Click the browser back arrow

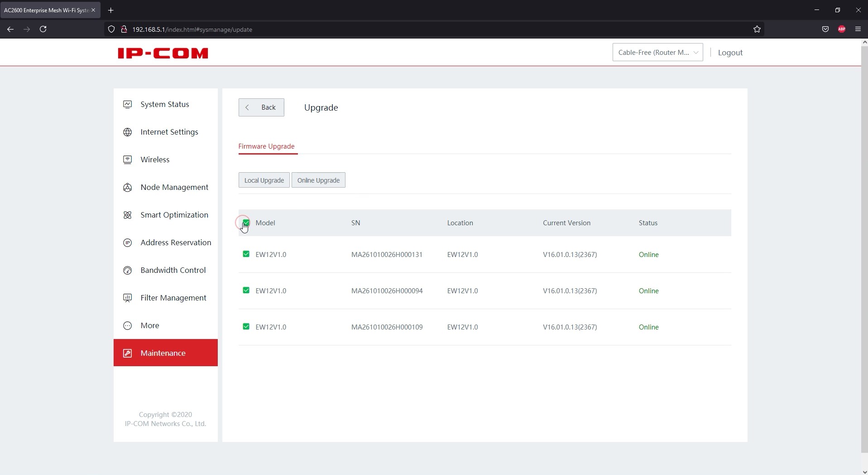[10, 29]
